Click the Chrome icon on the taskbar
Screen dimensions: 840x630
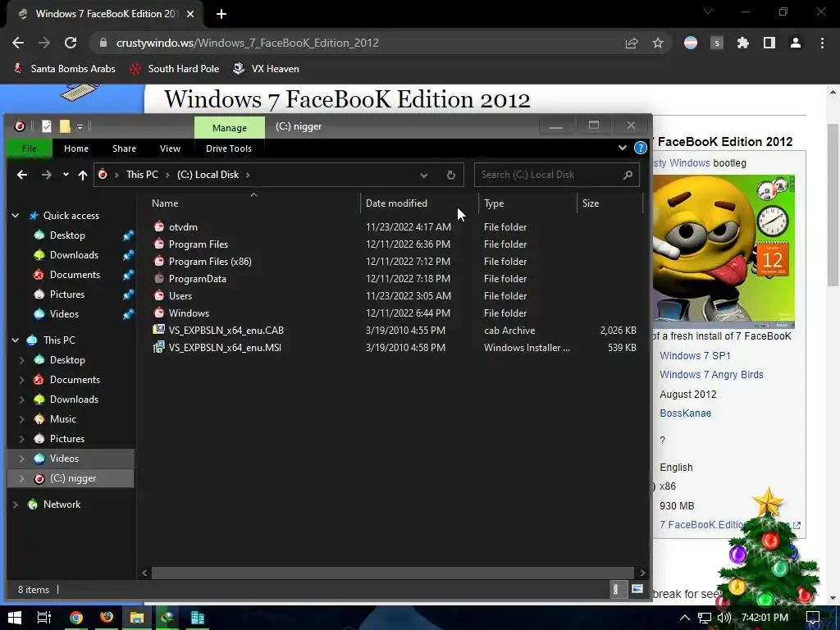click(76, 618)
